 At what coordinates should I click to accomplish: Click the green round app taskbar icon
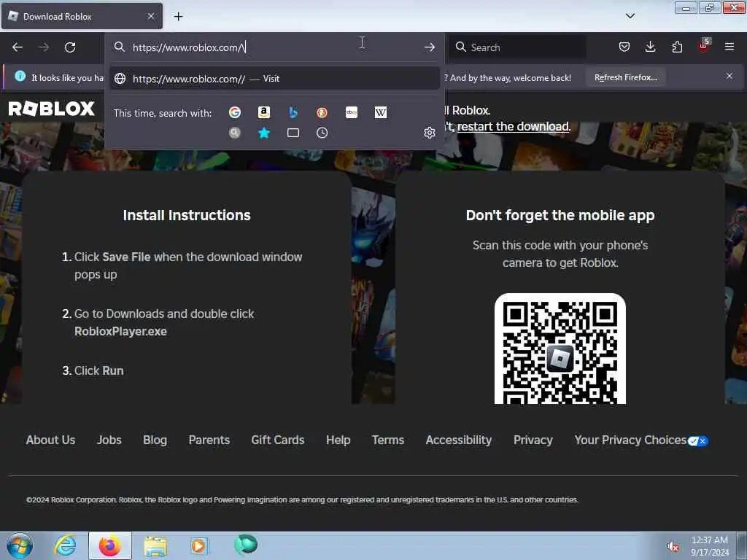[x=246, y=545]
